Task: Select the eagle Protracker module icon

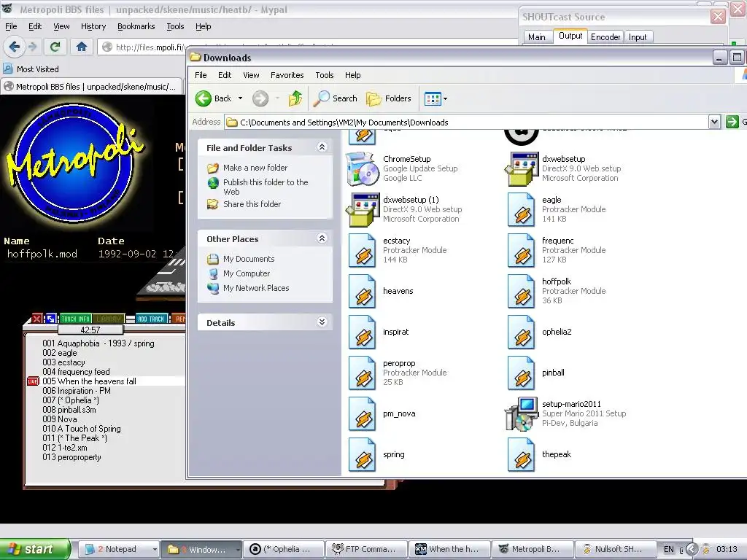Action: 521,209
